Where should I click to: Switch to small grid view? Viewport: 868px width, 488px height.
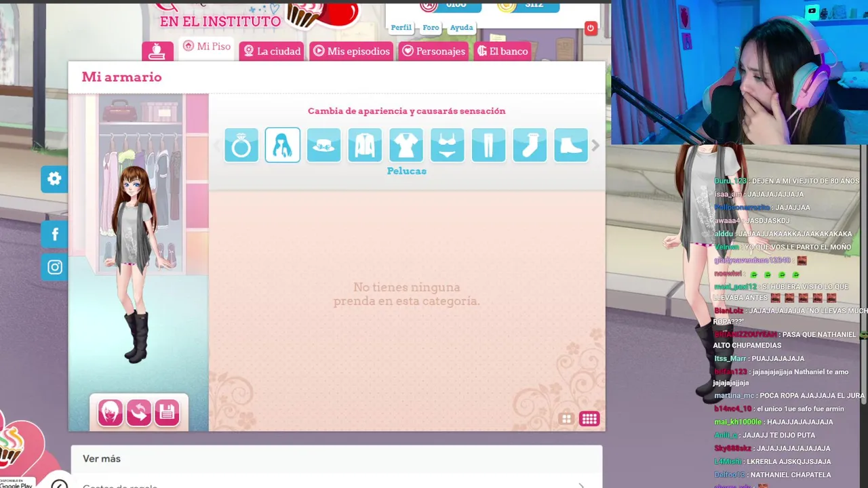click(x=589, y=419)
